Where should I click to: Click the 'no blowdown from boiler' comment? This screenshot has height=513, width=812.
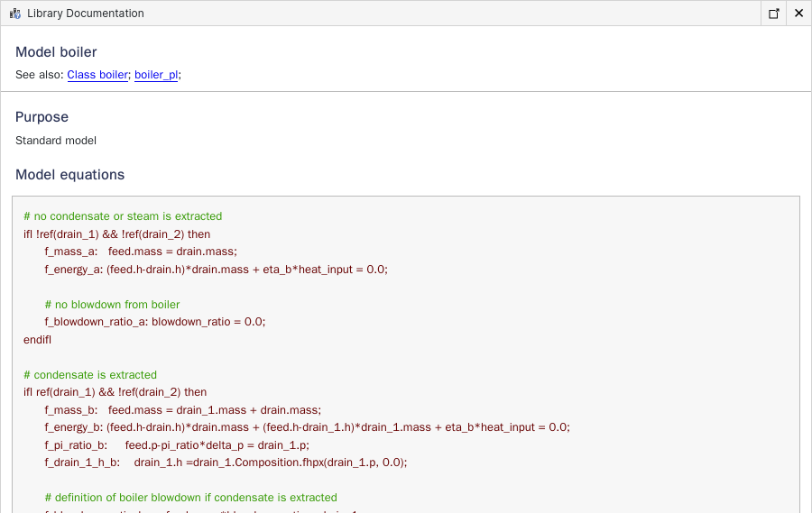point(112,305)
